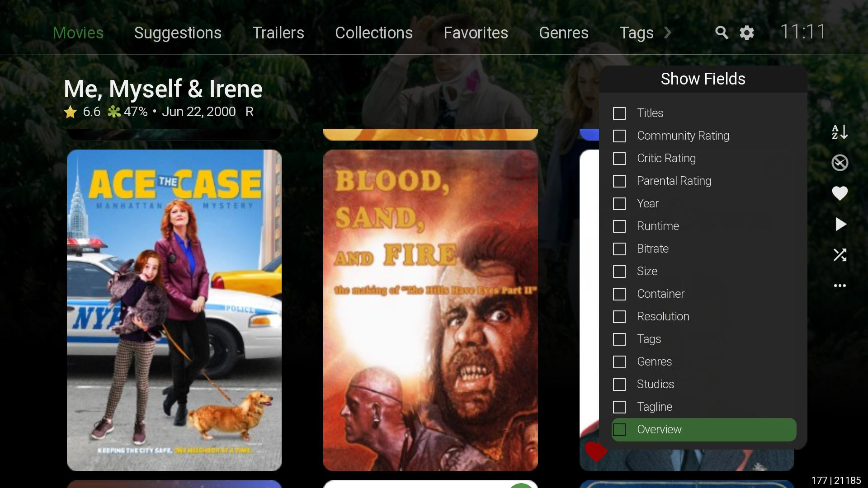Enable the Runtime field checkbox
This screenshot has height=488, width=868.
pyautogui.click(x=619, y=226)
